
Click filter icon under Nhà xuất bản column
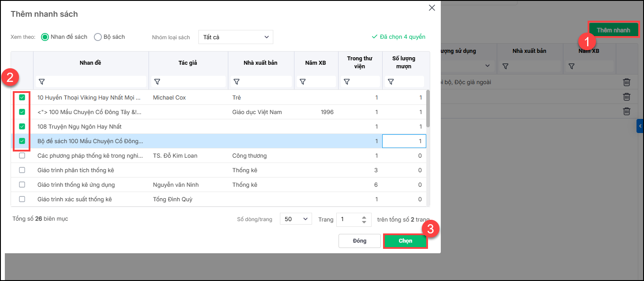click(x=237, y=82)
